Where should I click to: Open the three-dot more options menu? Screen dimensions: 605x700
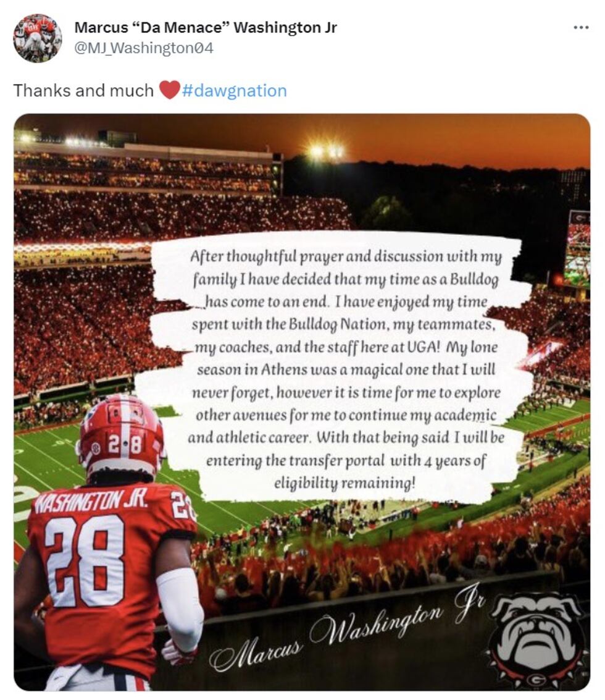coord(580,28)
